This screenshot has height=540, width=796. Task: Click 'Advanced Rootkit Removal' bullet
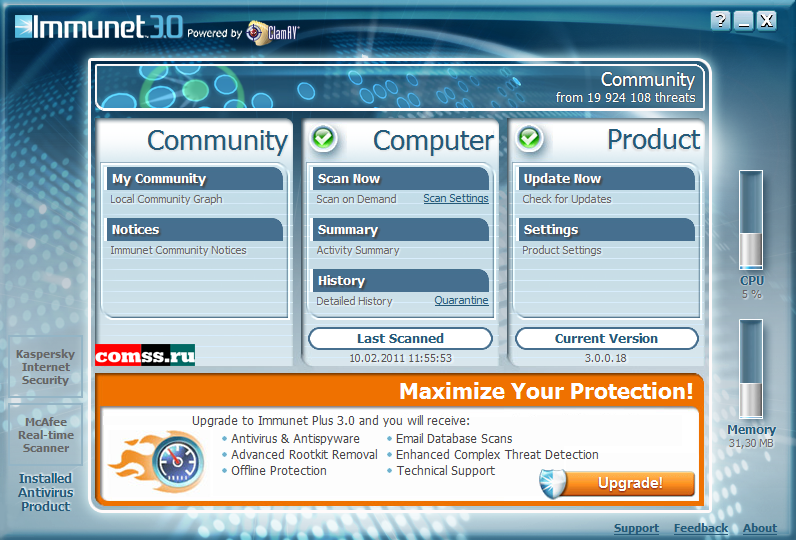(305, 455)
